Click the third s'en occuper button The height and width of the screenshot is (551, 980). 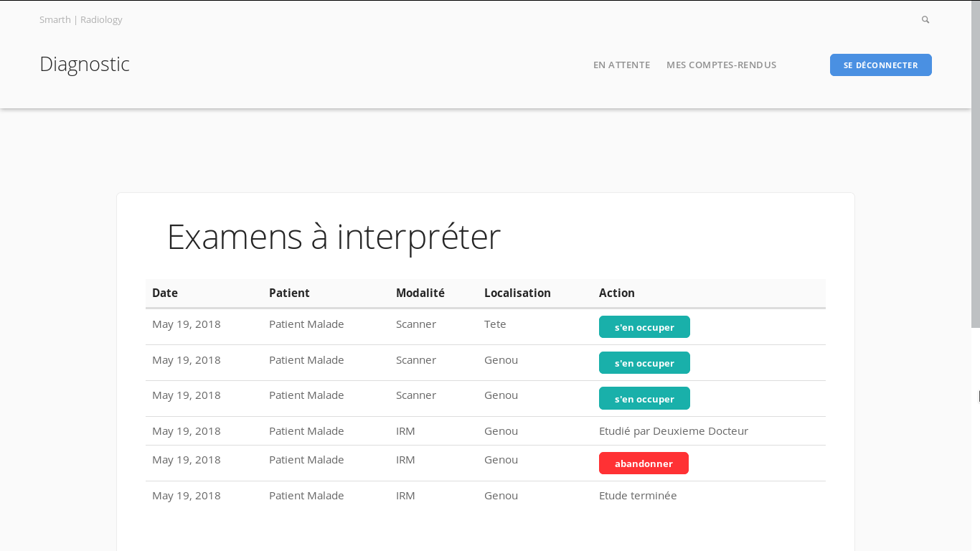tap(644, 398)
